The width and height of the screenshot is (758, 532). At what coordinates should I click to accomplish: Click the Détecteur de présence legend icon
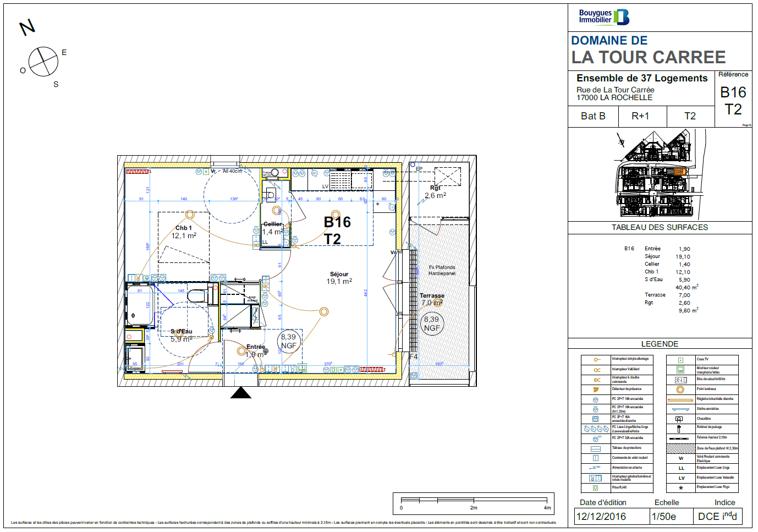click(596, 390)
